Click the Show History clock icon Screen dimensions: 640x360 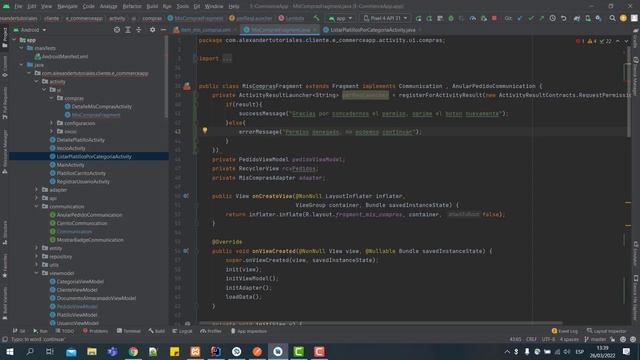553,18
